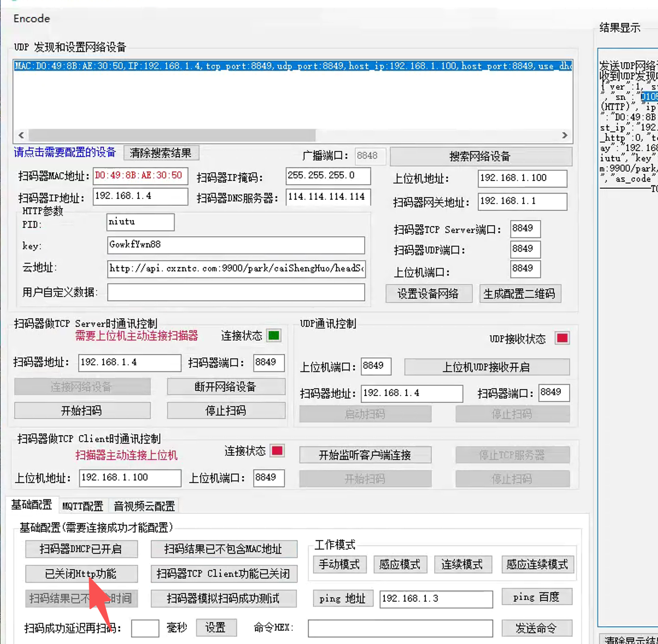
Task: Click the 上位机端口 field in network settings
Action: pos(525,269)
